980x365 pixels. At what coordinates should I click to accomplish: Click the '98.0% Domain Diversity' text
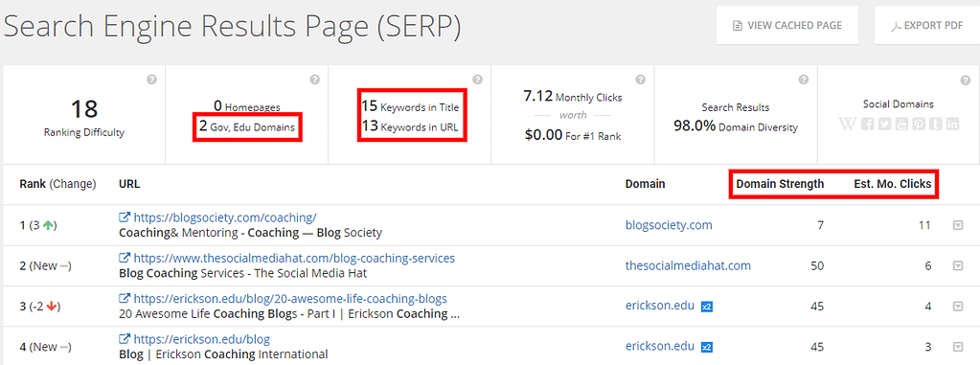(736, 126)
